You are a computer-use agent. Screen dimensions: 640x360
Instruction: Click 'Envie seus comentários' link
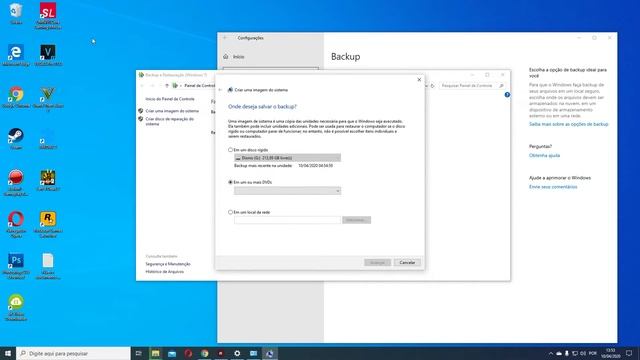(x=553, y=187)
